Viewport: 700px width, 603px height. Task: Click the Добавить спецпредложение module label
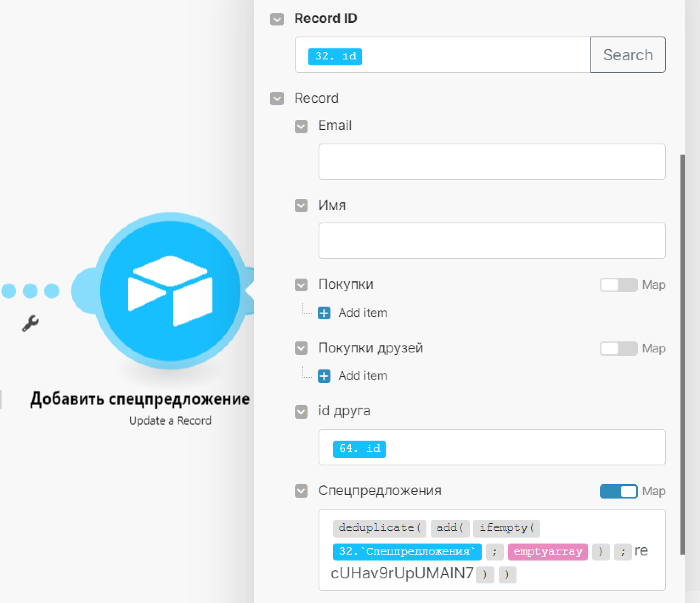coord(140,399)
